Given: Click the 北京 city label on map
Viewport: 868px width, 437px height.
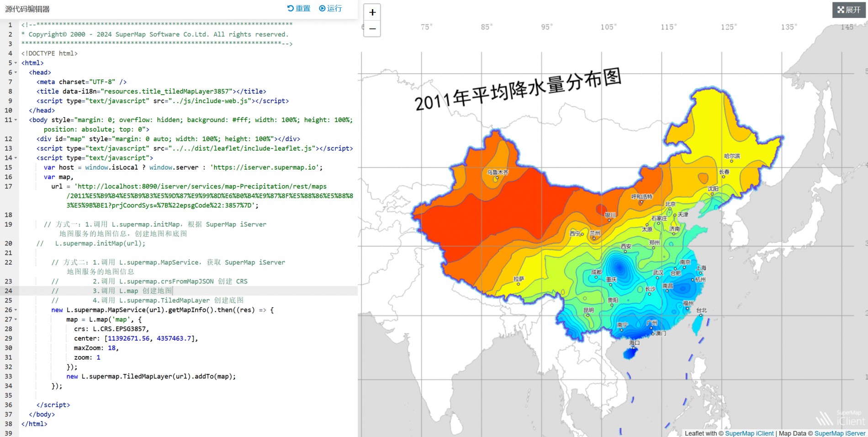Looking at the screenshot, I should (x=670, y=204).
